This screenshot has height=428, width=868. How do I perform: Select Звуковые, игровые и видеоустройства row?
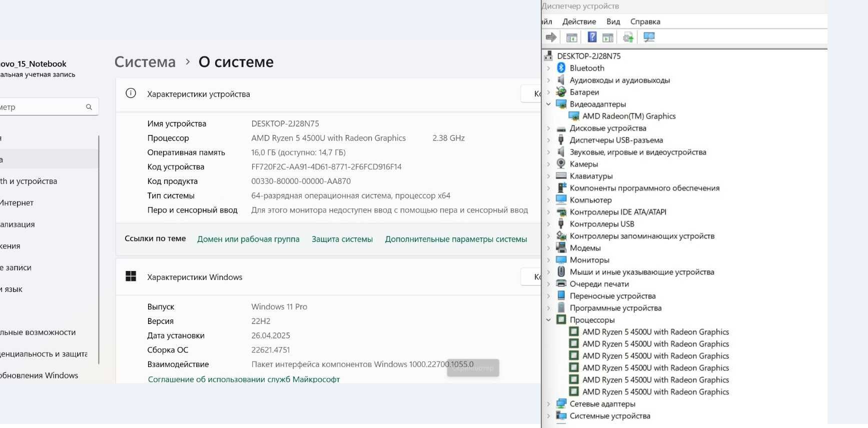click(x=638, y=152)
